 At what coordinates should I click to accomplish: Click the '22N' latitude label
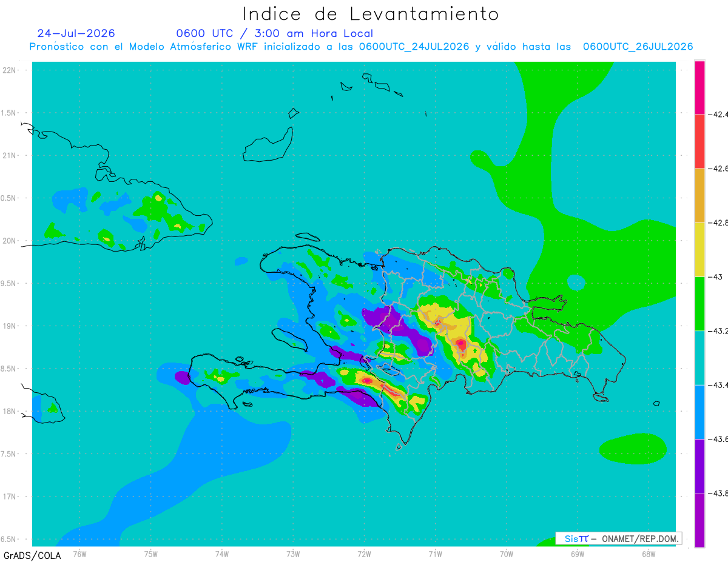tap(10, 70)
